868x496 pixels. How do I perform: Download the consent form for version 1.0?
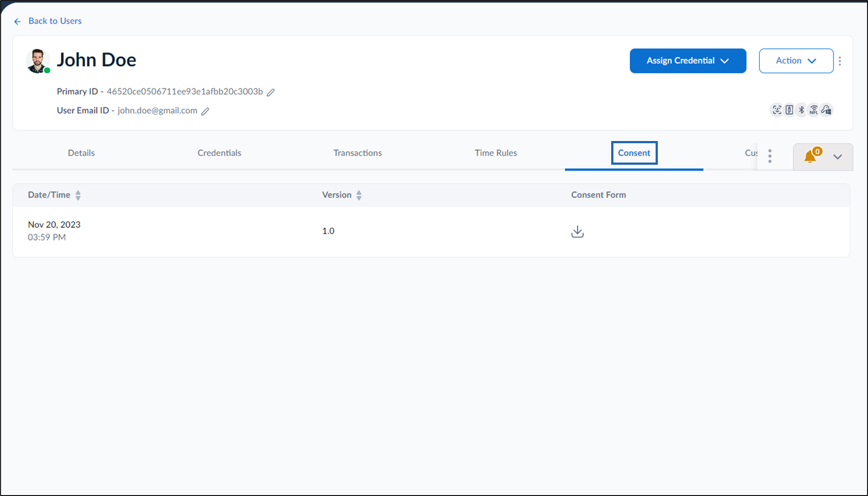pos(577,232)
